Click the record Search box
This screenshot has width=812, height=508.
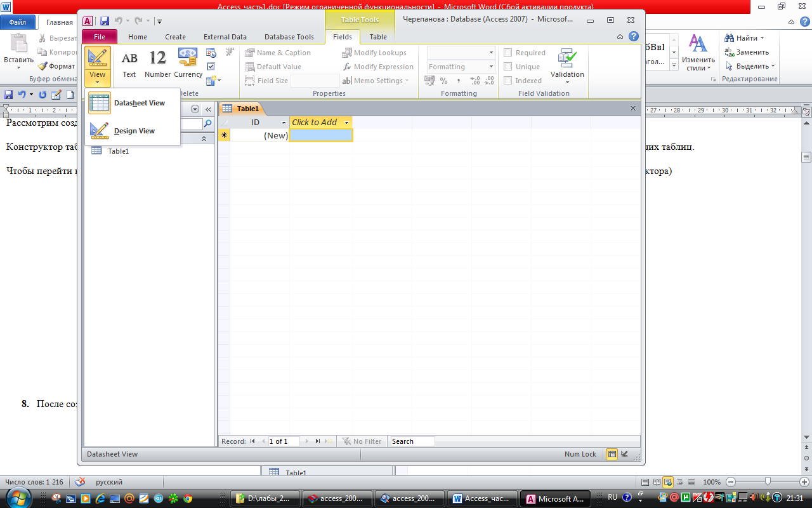412,441
